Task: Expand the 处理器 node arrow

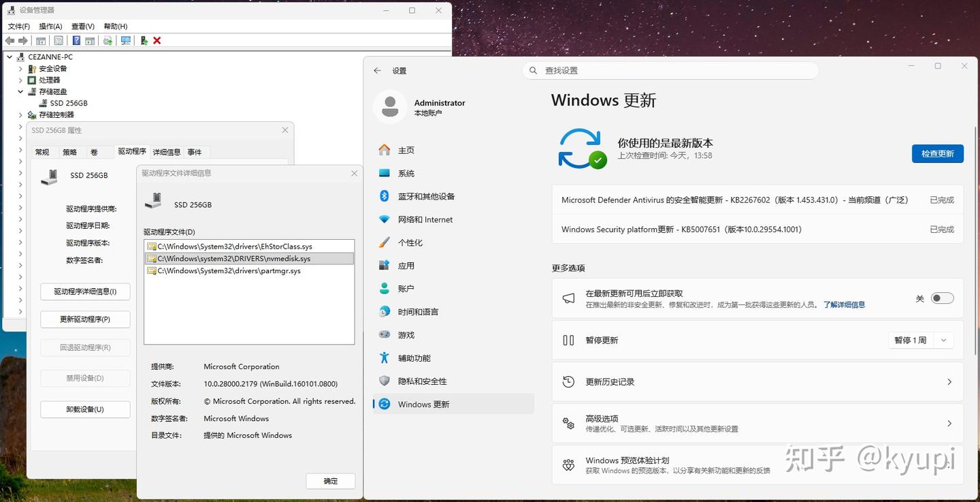Action: pos(20,80)
